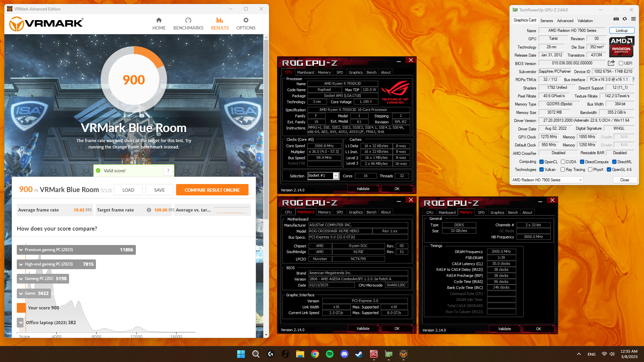This screenshot has width=644, height=362.
Task: Toggle the UEFI checkbox in GPU-Z
Action: (621, 63)
